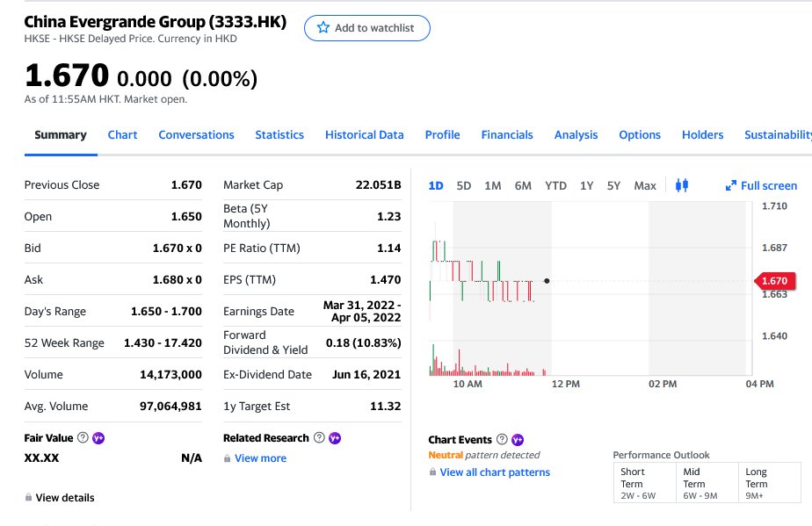Go to the Statistics tab
This screenshot has width=812, height=526.
(x=279, y=135)
